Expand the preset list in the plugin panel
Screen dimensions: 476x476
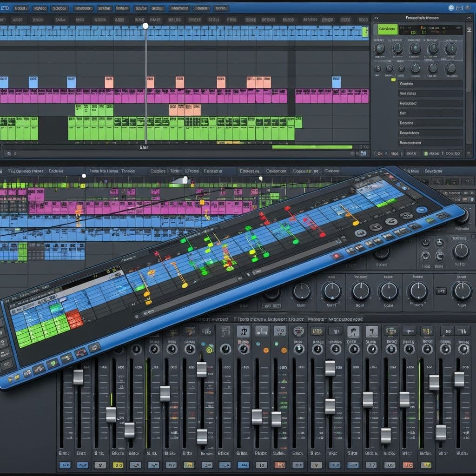coord(430,84)
